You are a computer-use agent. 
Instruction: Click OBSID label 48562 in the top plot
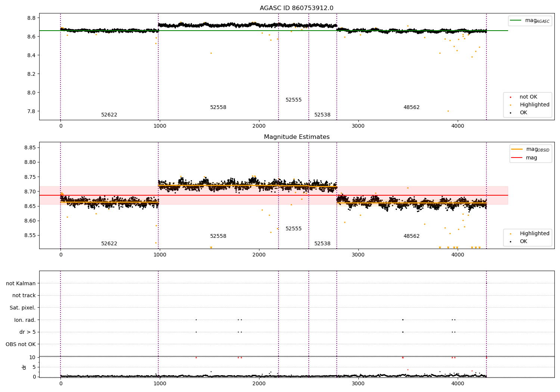[x=411, y=108]
